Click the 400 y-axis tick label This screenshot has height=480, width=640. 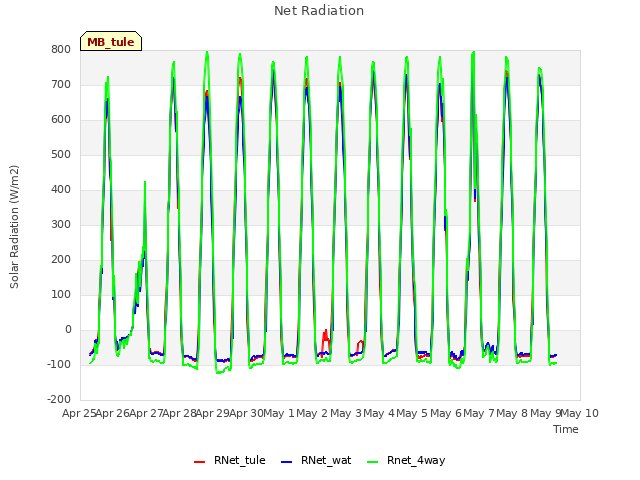point(61,189)
